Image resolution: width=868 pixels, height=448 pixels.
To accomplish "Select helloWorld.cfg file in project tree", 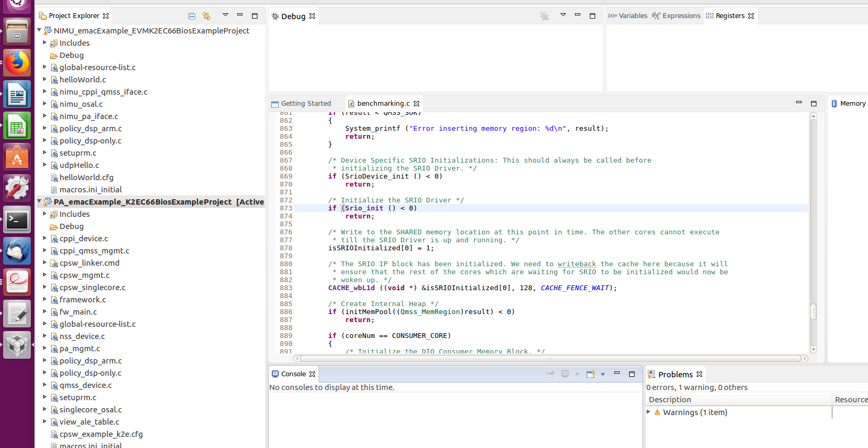I will coord(86,177).
